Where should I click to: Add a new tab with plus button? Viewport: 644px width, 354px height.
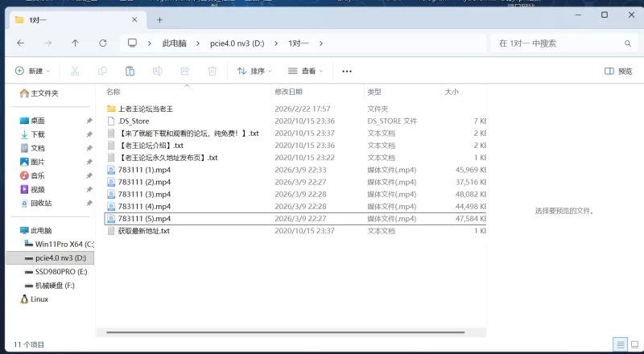point(159,19)
